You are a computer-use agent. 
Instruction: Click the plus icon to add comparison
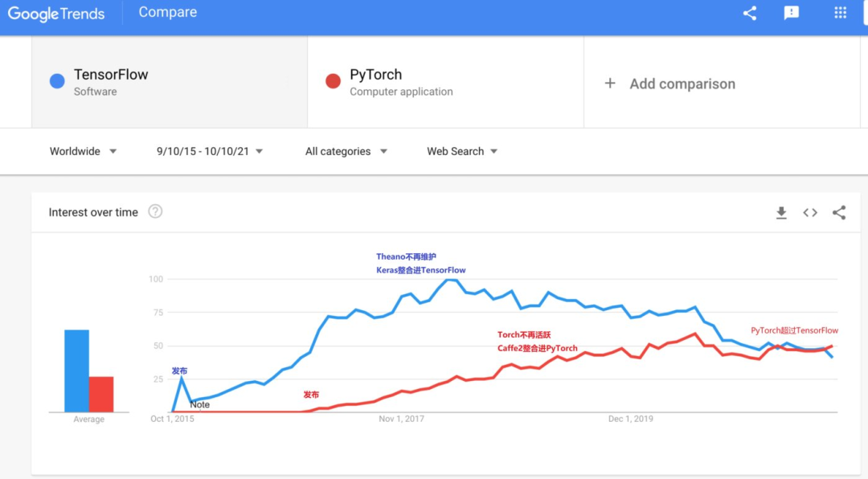610,84
